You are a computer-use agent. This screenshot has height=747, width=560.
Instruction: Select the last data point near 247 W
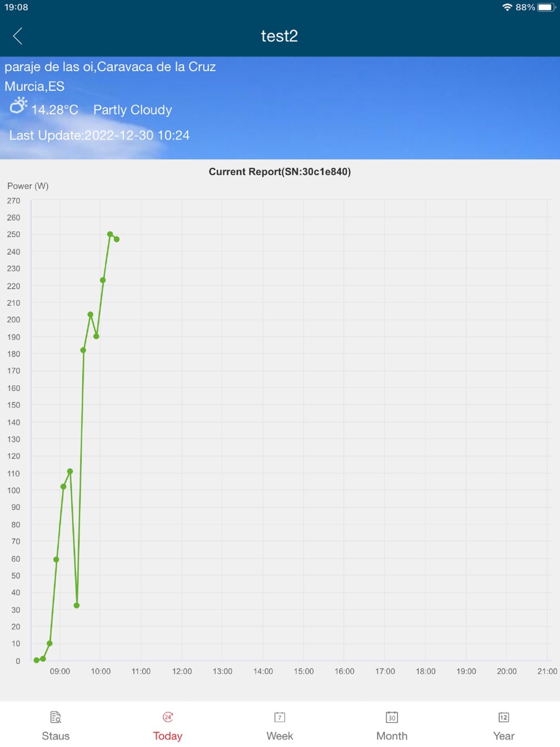pyautogui.click(x=116, y=239)
